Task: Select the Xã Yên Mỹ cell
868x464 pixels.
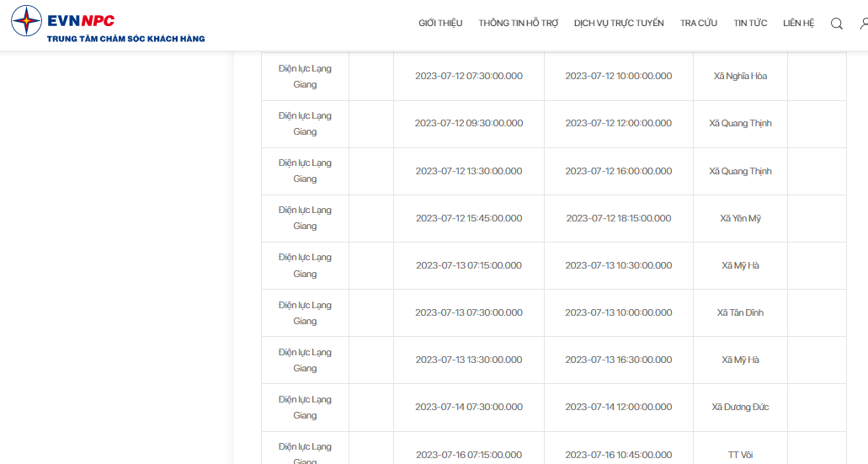Action: coord(740,218)
